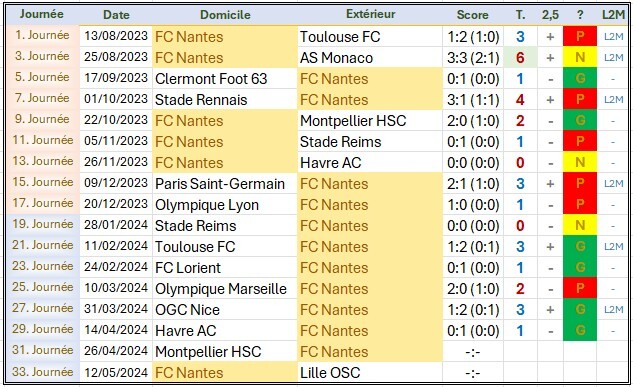Click the L2M column header

pyautogui.click(x=613, y=15)
